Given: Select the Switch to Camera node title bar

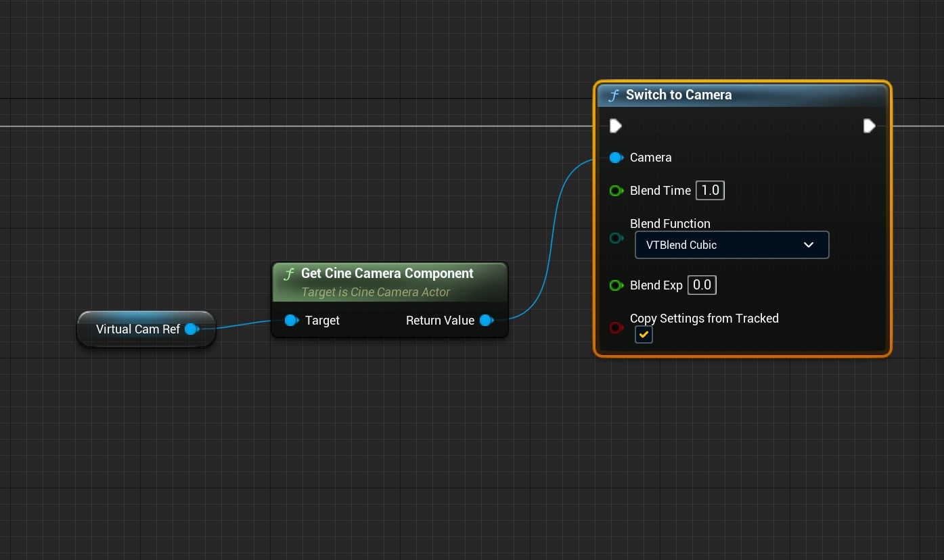Looking at the screenshot, I should (744, 95).
